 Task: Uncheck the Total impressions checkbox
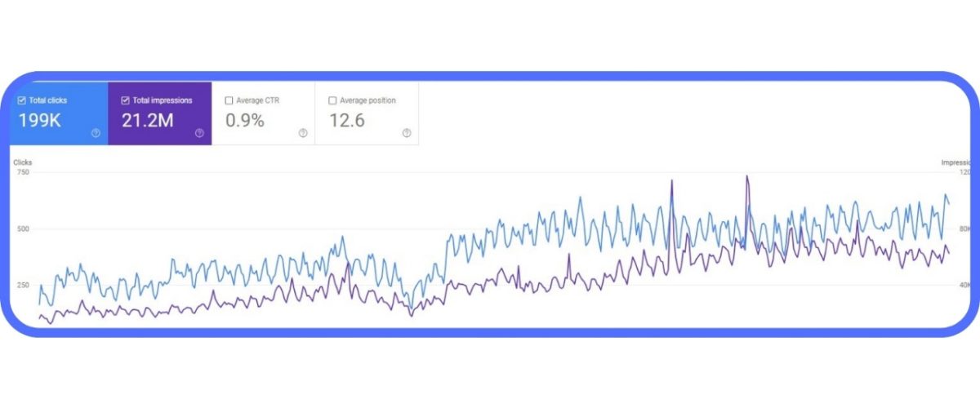click(x=125, y=100)
